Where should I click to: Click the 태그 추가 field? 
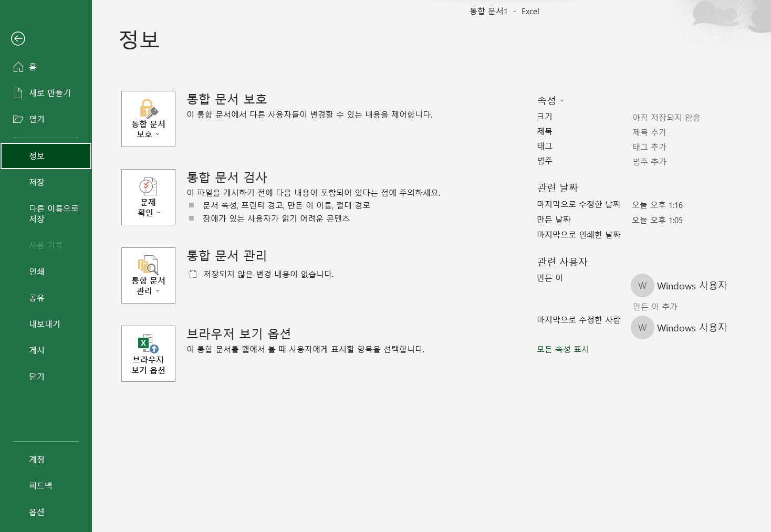click(649, 147)
